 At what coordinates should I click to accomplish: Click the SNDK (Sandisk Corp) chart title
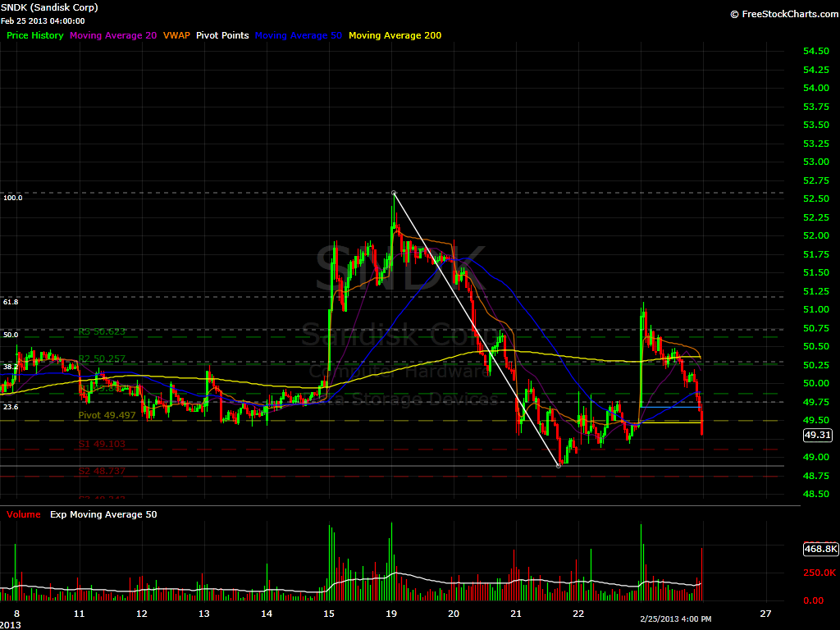coord(52,7)
